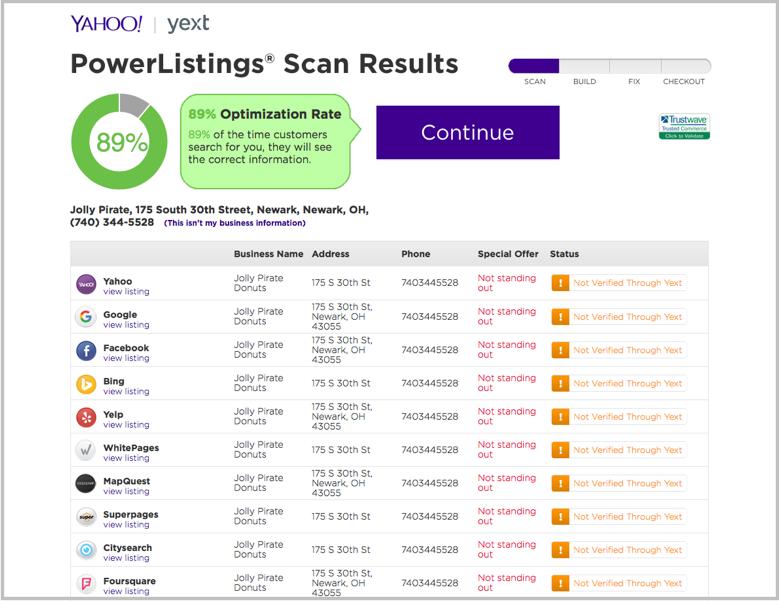Click the warning icon in Yelp row status
779x601 pixels.
point(560,417)
